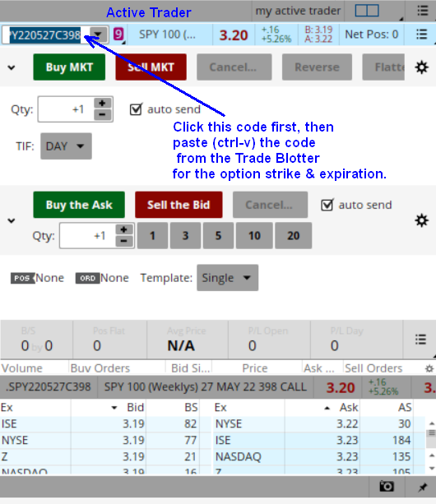Open my active trader layout selector
436x504 pixels.
point(298,11)
